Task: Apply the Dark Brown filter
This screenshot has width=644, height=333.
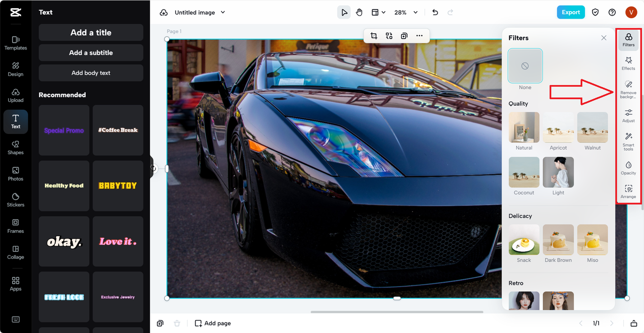Action: click(x=558, y=240)
